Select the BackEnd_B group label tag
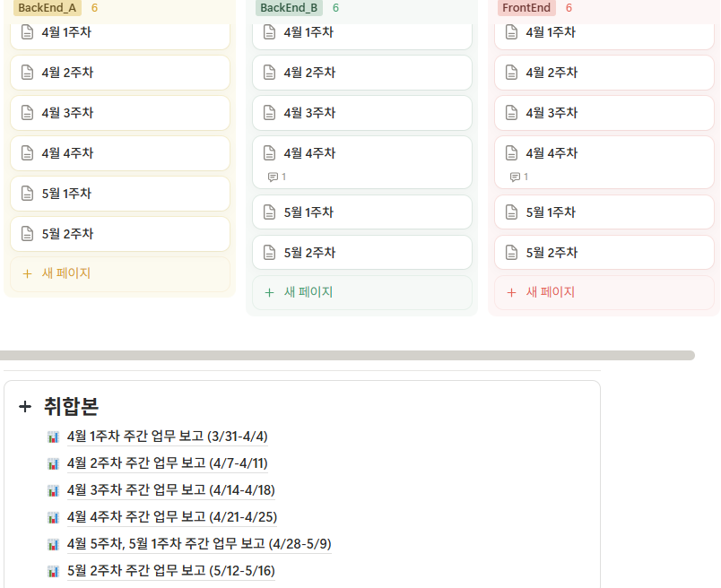The height and width of the screenshot is (588, 721). 289,8
